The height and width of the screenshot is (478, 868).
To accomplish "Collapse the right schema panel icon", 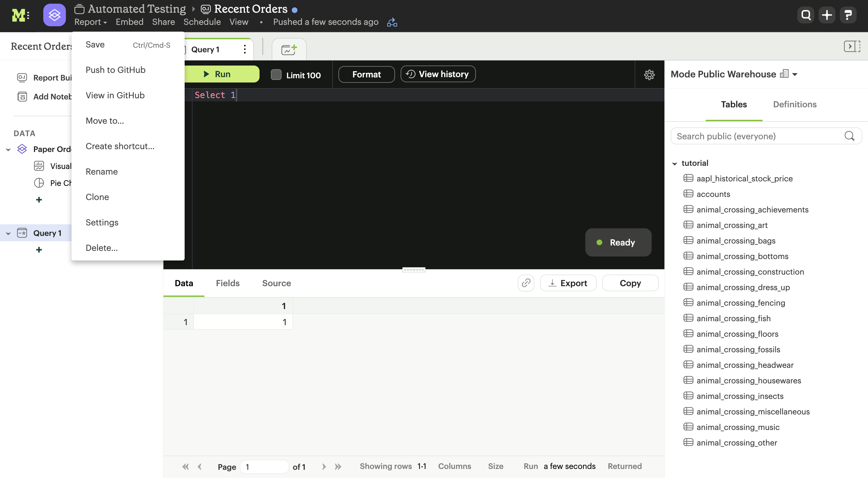I will [x=852, y=46].
